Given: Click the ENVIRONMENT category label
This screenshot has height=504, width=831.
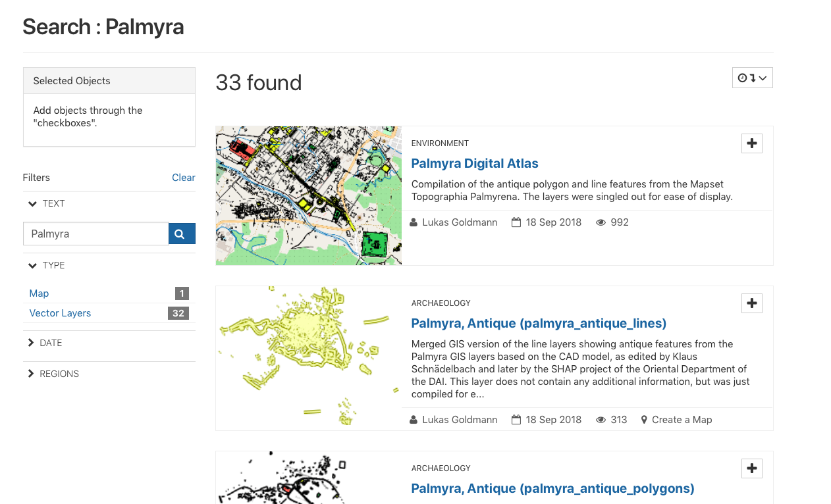Looking at the screenshot, I should coord(440,143).
